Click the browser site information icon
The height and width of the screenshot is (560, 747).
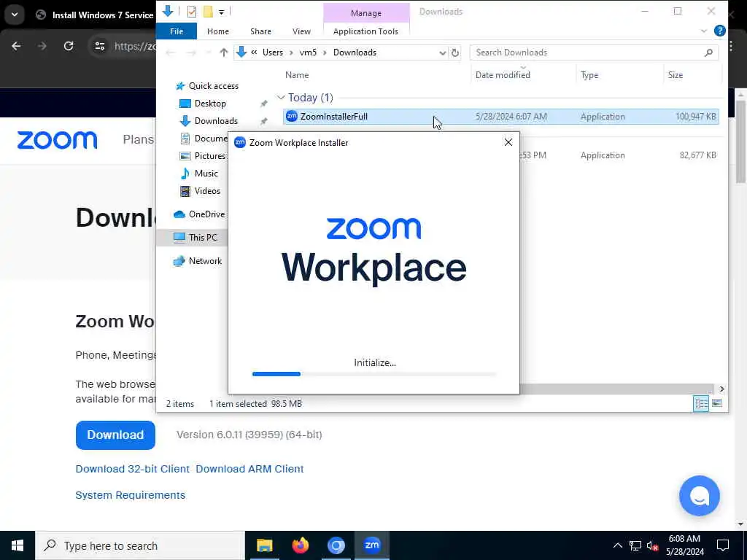pos(99,46)
